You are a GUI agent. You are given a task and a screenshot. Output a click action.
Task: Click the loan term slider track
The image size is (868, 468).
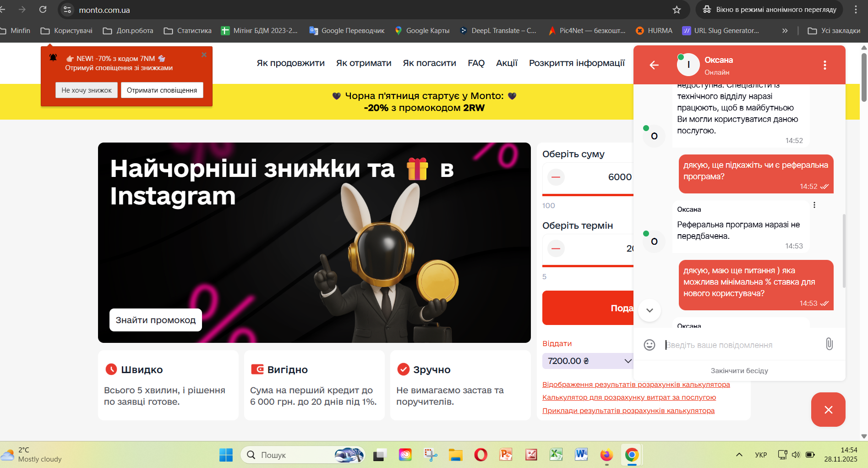(x=588, y=266)
